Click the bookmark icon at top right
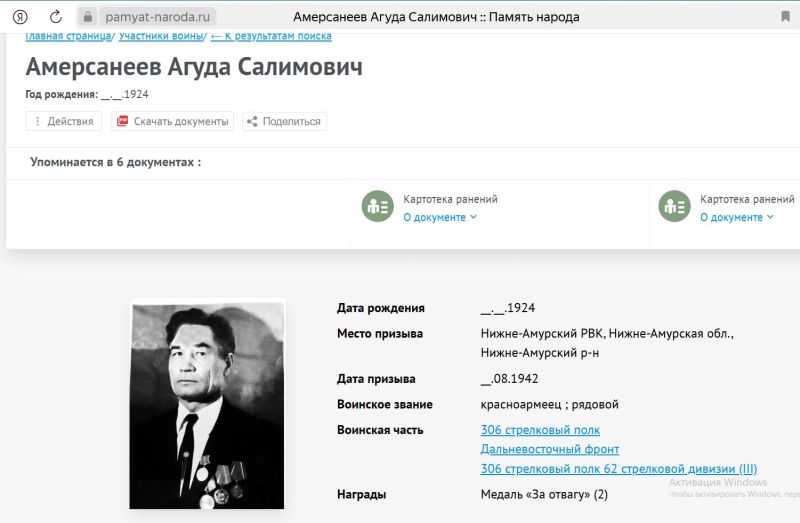The width and height of the screenshot is (800, 523). 787,17
